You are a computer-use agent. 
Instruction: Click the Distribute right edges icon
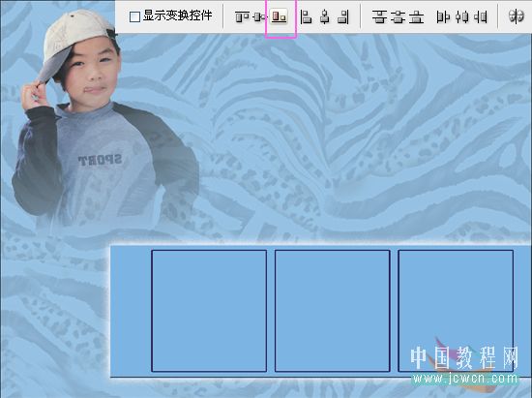pyautogui.click(x=480, y=16)
